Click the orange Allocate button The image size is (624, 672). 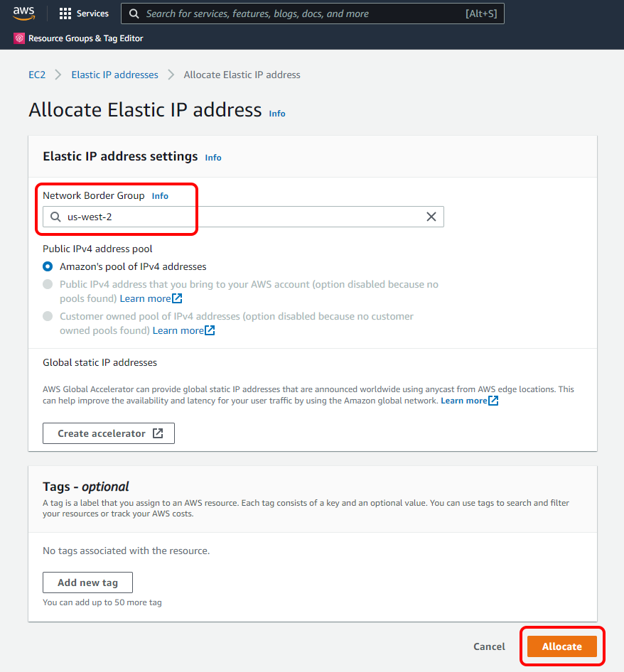562,646
